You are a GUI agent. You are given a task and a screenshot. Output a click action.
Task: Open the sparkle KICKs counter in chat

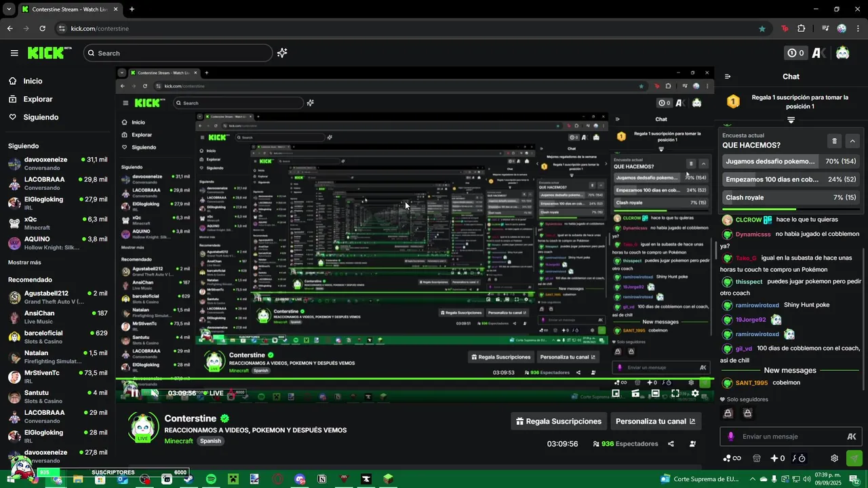coord(777,458)
